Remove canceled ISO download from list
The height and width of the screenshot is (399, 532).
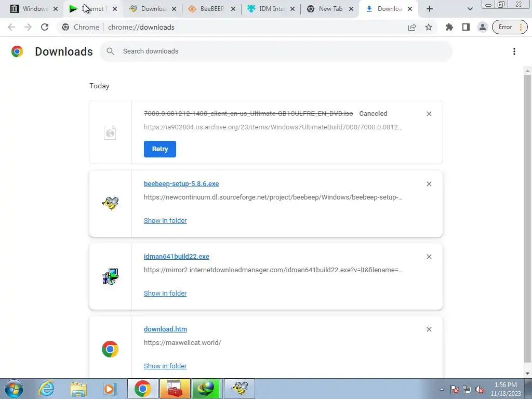coord(429,114)
